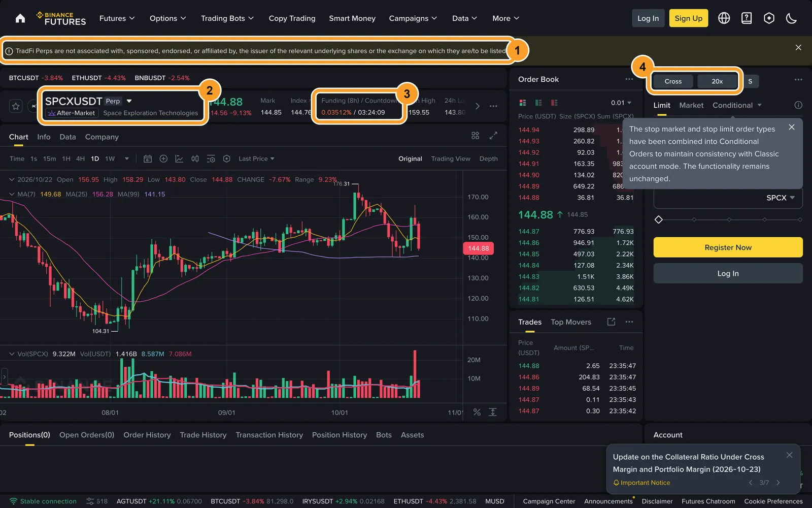Dismiss the TradFi Perps notice banner
Image resolution: width=812 pixels, height=508 pixels.
pos(798,47)
